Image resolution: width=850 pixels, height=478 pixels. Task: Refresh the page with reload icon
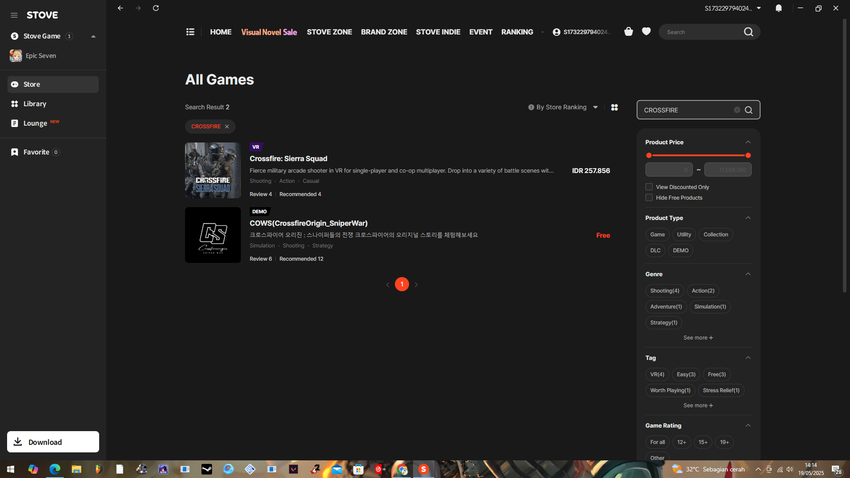[156, 8]
